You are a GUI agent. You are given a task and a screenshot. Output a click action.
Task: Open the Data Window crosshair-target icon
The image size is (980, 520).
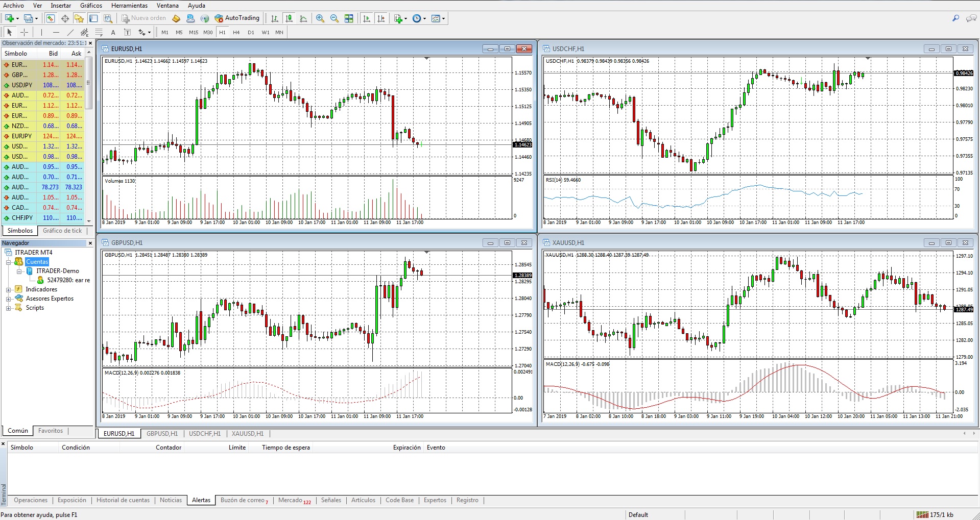(65, 18)
